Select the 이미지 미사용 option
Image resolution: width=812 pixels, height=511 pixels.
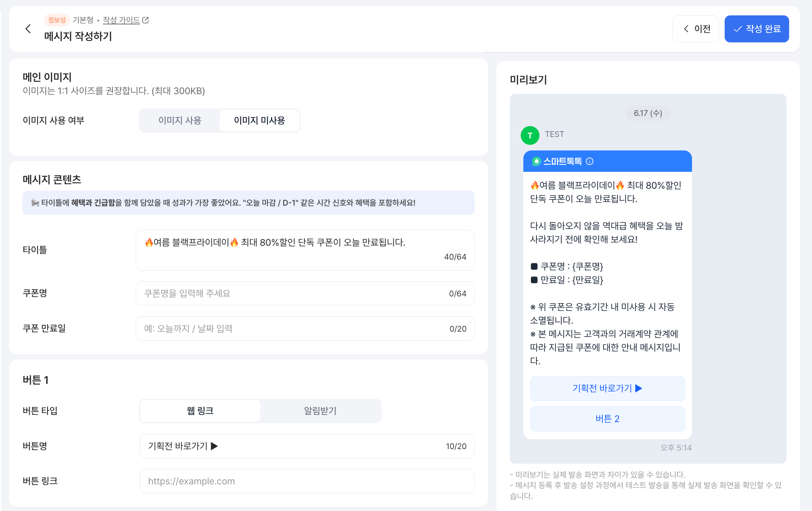pos(259,120)
